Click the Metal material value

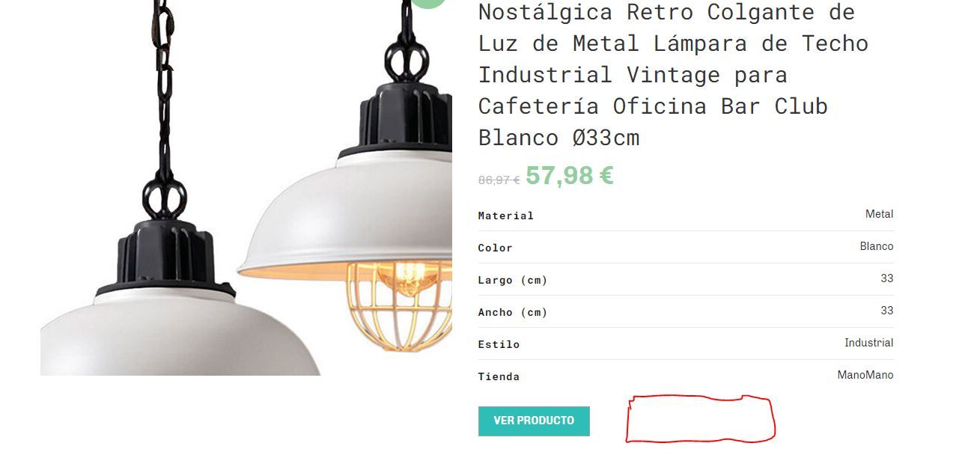(x=879, y=214)
